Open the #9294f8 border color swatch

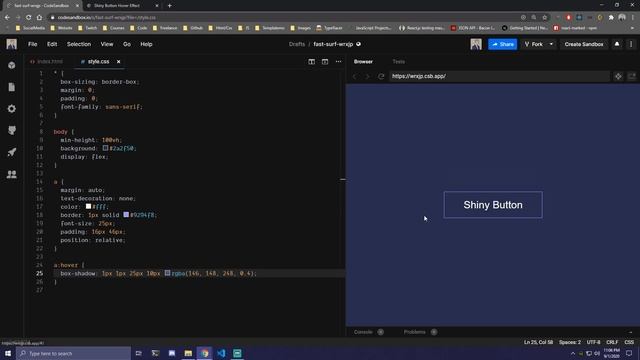coord(126,215)
